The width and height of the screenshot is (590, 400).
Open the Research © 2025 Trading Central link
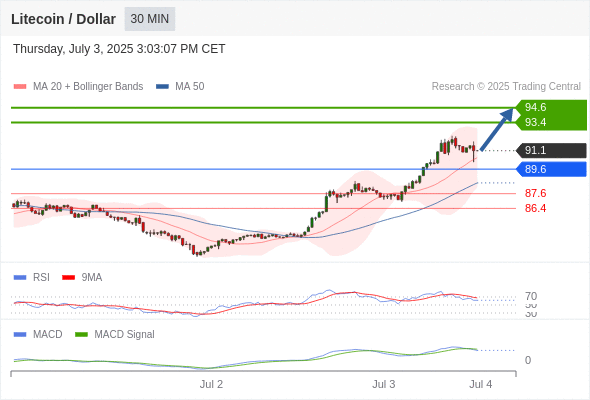(506, 87)
